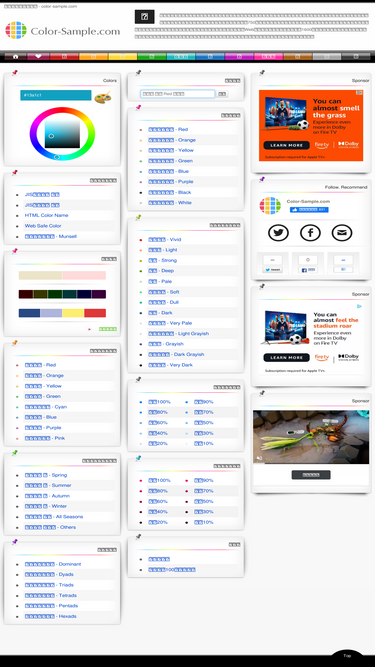Open the blue 10% link
The width and height of the screenshot is (375, 667).
tap(204, 443)
